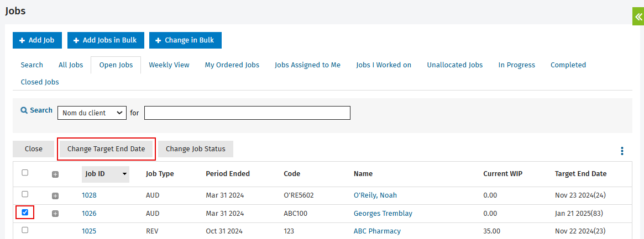Open the vertical three-dot options menu
The width and height of the screenshot is (644, 239).
(x=622, y=151)
